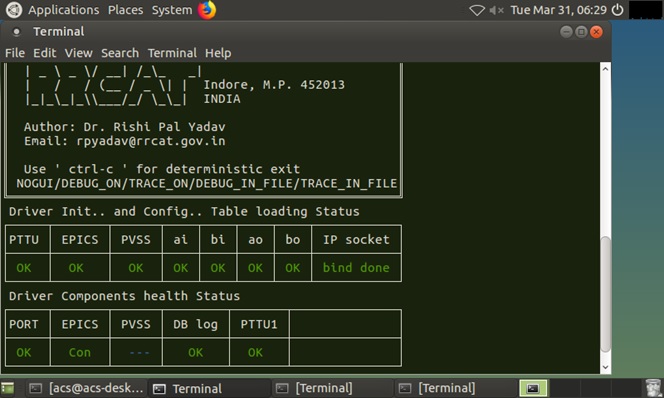Open the Applications menu

tap(64, 10)
